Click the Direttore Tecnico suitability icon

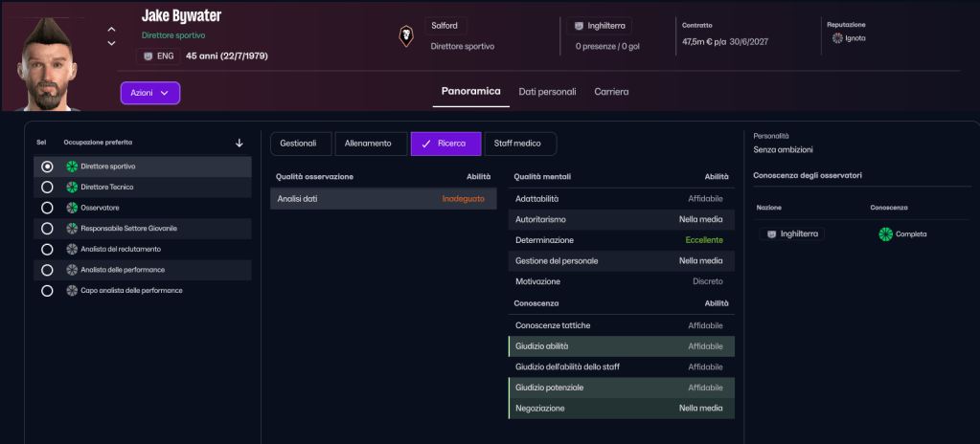72,187
